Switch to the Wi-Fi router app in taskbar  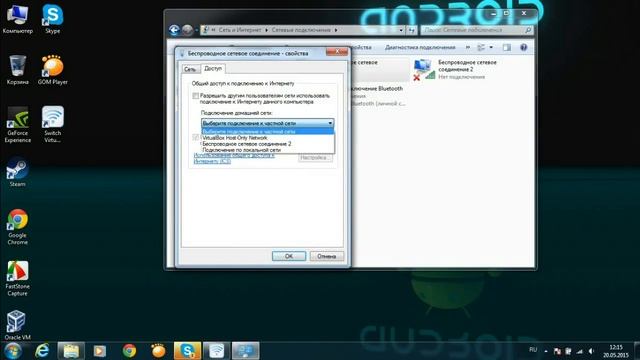pyautogui.click(x=217, y=351)
